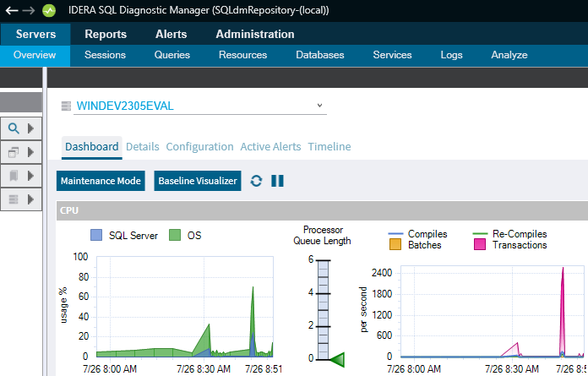Viewport: 588px width, 376px height.
Task: Expand the arrow on the bottom sidebar button
Action: 31,199
